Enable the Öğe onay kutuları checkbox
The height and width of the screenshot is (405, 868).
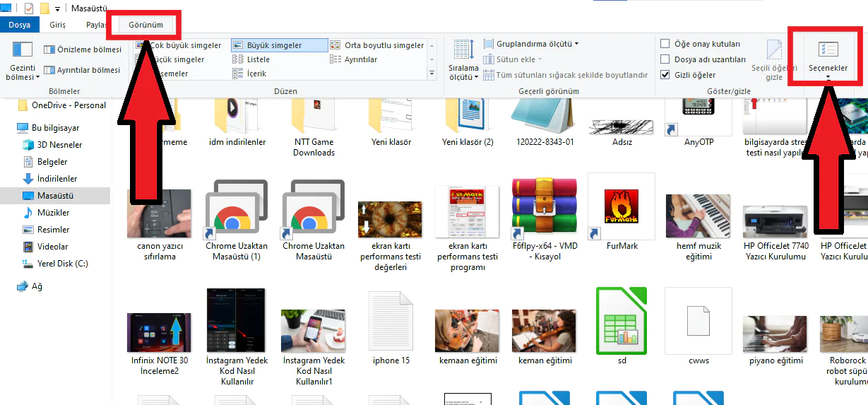point(665,44)
